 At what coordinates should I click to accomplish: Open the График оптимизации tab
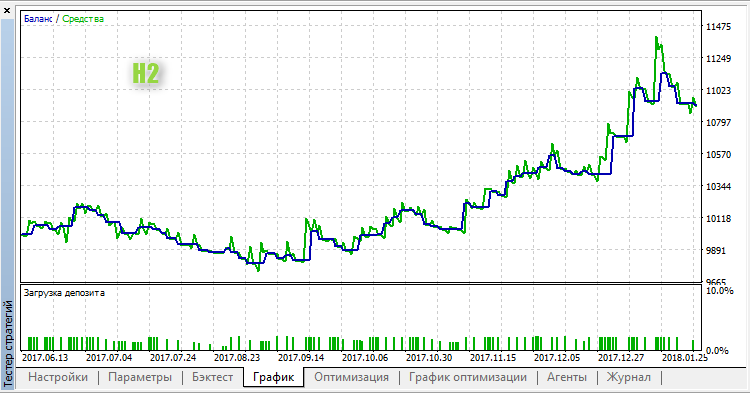(468, 377)
